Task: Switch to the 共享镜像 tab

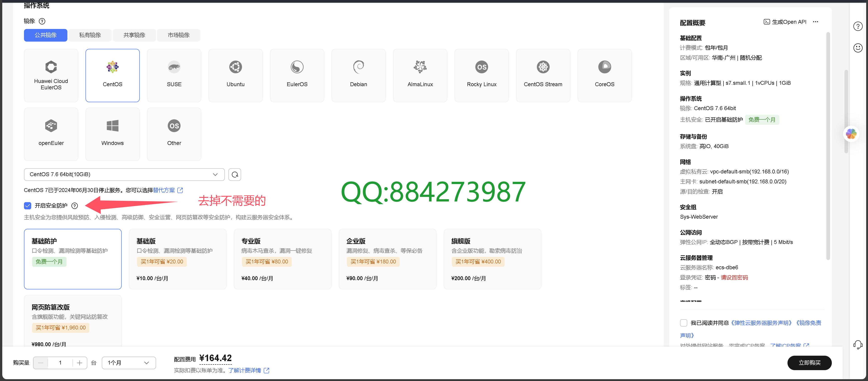Action: (134, 35)
